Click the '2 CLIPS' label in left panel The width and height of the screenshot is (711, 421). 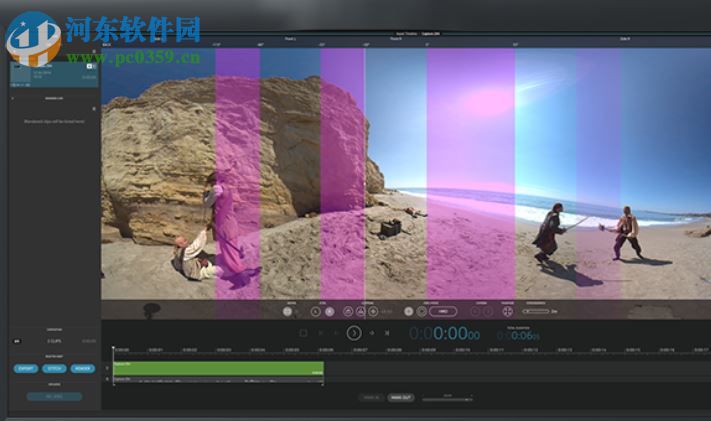tap(54, 341)
